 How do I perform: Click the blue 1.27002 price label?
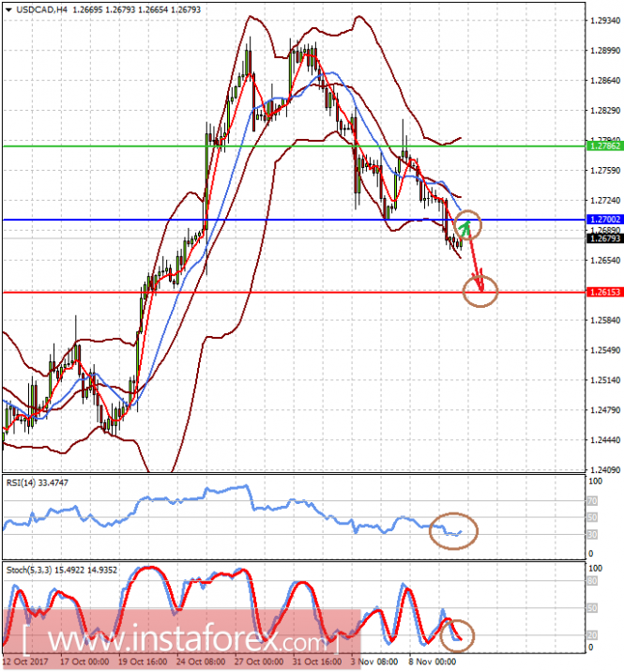(x=602, y=219)
